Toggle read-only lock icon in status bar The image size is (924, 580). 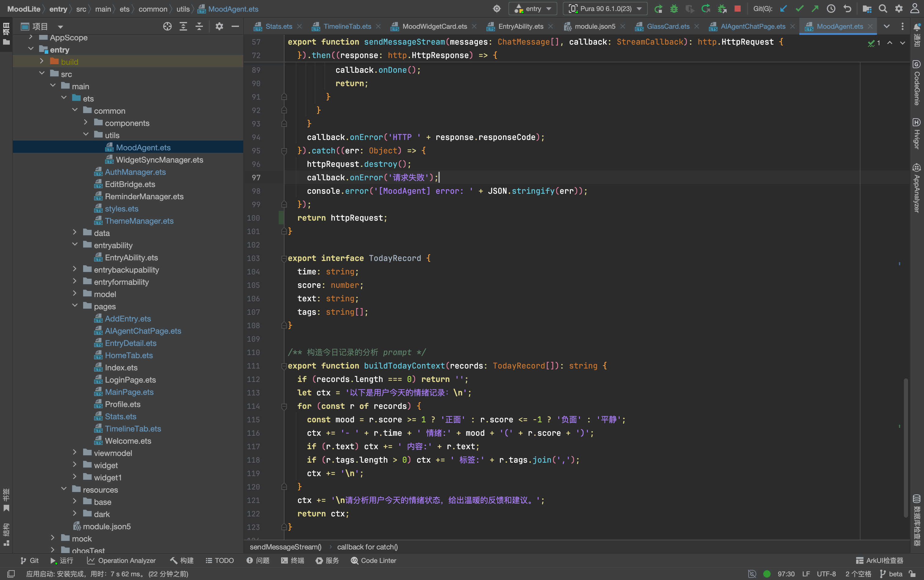tap(912, 574)
